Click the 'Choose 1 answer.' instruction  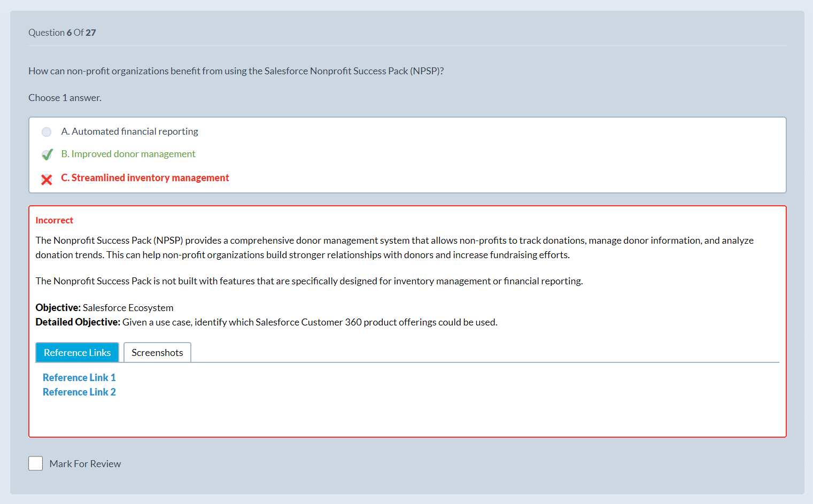pos(65,98)
